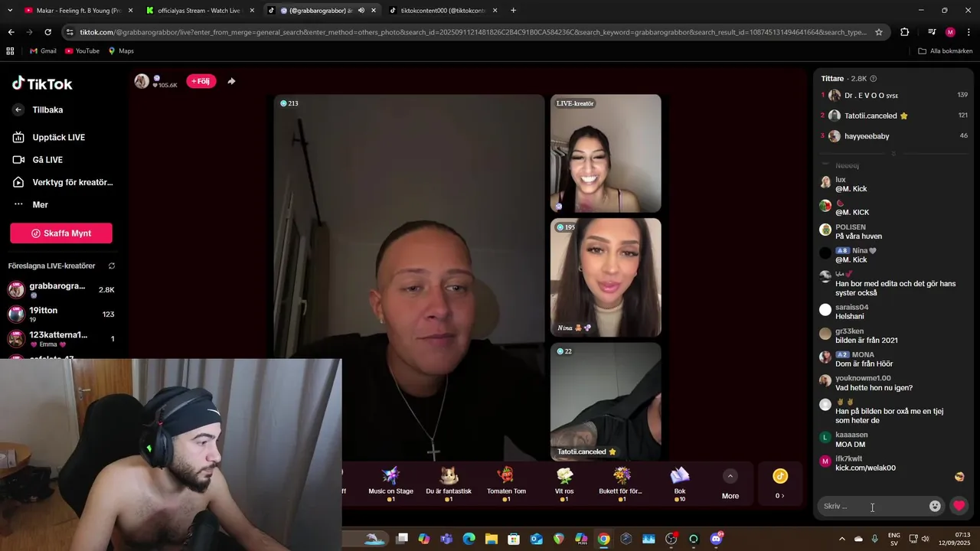Send a like with the heart button
Screen dimensions: 980x551
(959, 506)
